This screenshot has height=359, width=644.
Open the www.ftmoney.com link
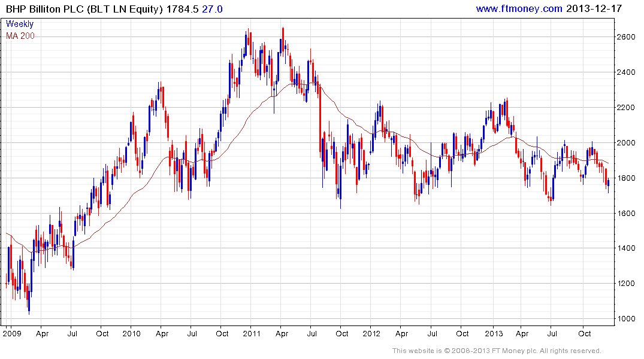[519, 8]
